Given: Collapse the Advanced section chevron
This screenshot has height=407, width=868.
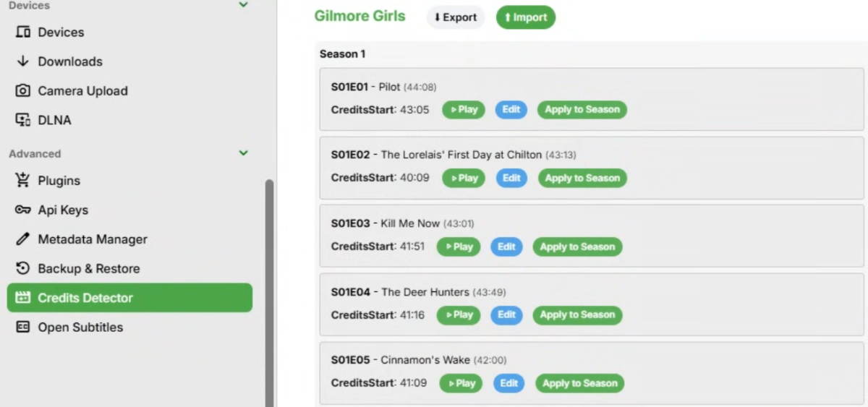Looking at the screenshot, I should (x=244, y=153).
